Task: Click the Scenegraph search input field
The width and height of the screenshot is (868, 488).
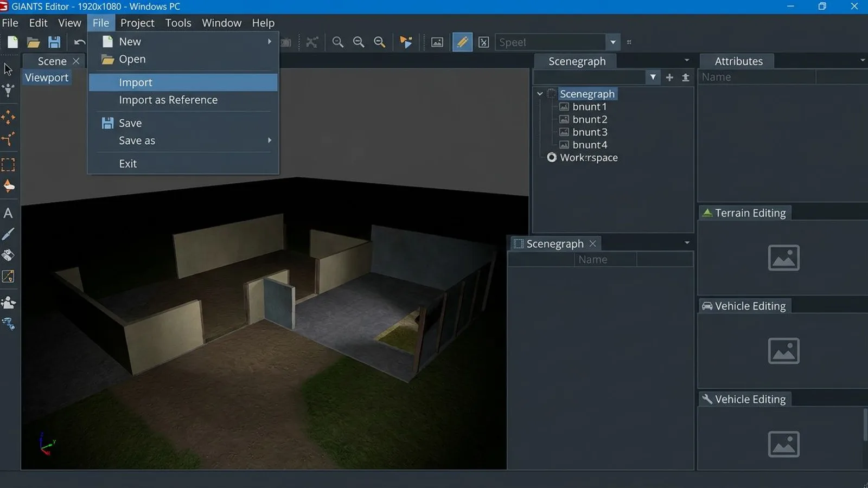Action: click(x=590, y=78)
